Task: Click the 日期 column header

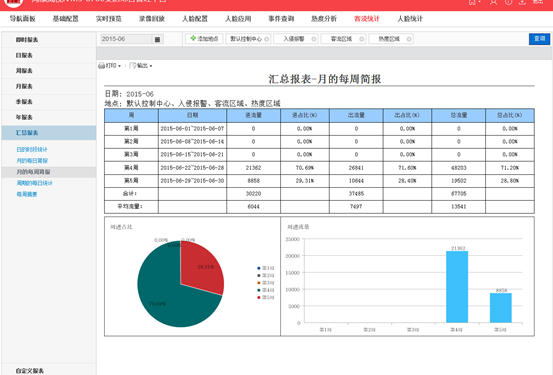Action: (x=193, y=116)
